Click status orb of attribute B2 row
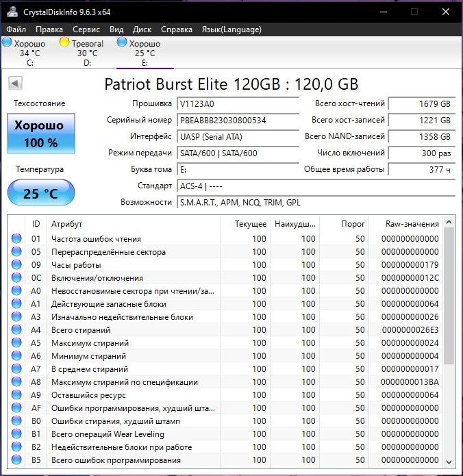 pos(16,447)
